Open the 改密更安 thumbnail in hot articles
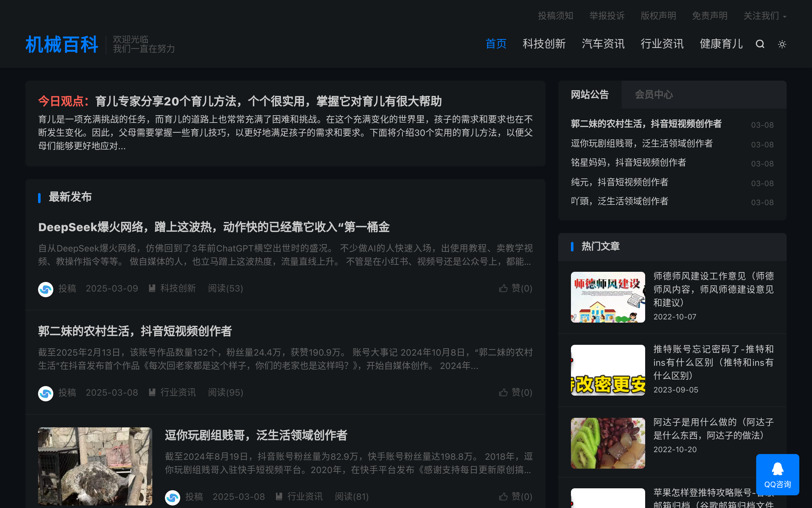 coord(608,370)
